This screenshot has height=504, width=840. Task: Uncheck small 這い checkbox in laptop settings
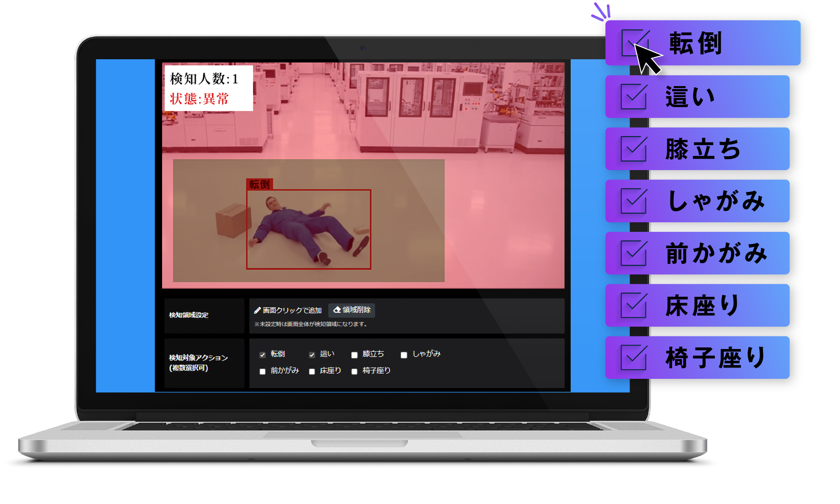[x=312, y=355]
